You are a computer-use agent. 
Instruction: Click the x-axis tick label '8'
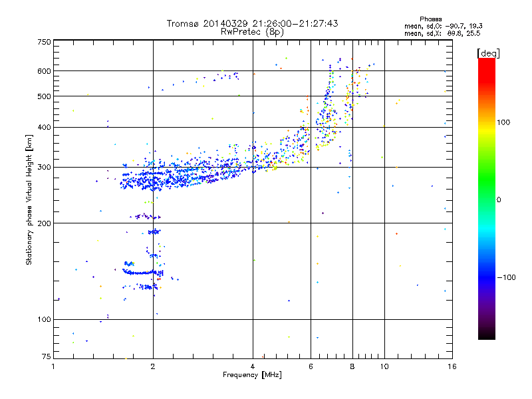352,366
